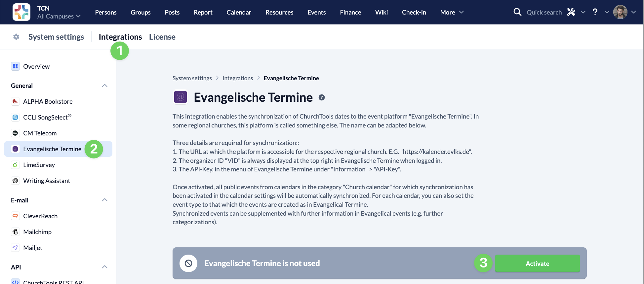Click the CleverReach icon
The image size is (644, 284).
tap(15, 216)
